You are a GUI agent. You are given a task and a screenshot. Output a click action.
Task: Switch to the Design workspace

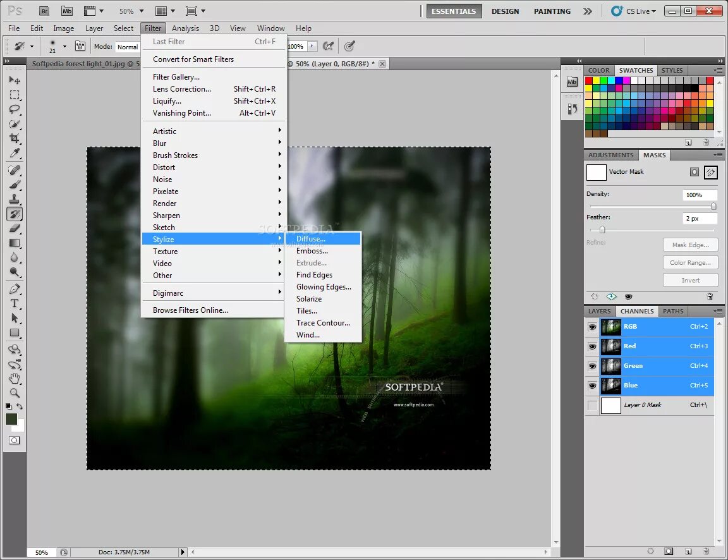coord(505,11)
